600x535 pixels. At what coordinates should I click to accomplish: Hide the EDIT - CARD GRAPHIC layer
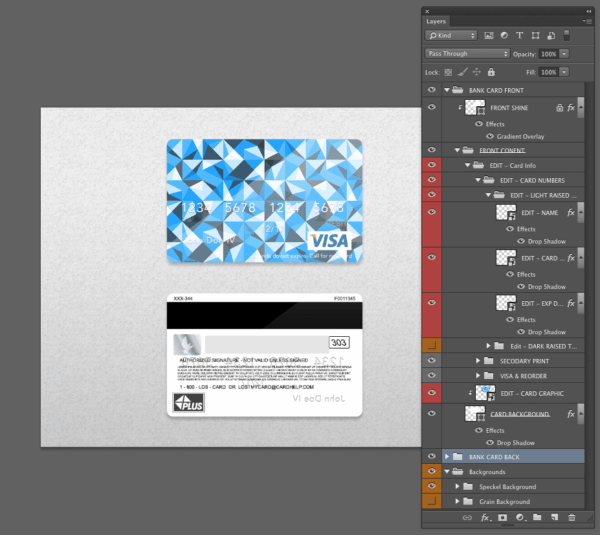click(432, 393)
